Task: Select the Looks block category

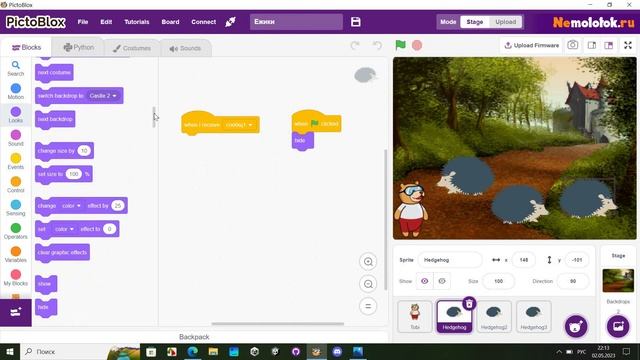Action: (x=16, y=115)
